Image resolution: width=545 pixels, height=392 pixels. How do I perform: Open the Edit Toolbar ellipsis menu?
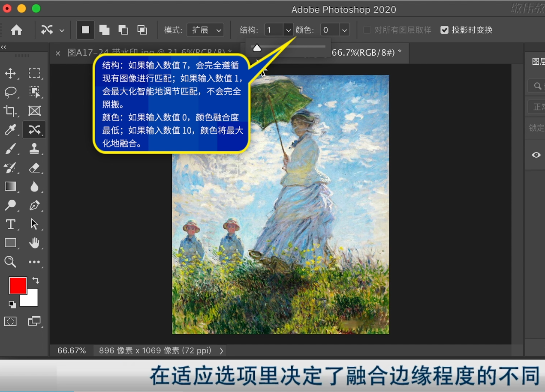click(34, 262)
